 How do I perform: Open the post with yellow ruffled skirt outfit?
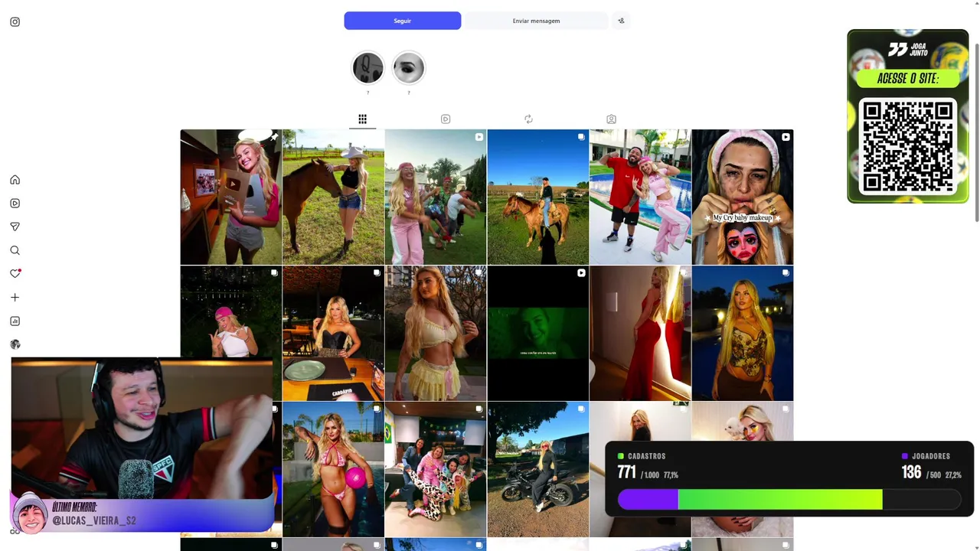click(436, 333)
